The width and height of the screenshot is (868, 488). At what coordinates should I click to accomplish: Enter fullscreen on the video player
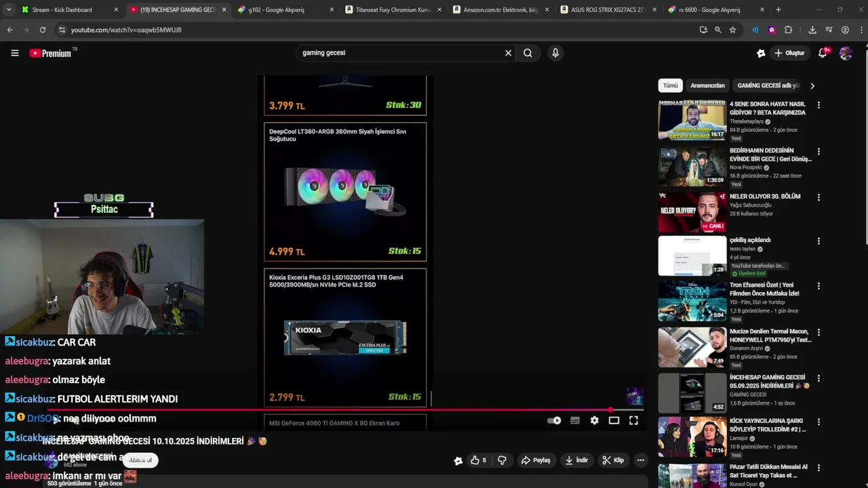633,420
